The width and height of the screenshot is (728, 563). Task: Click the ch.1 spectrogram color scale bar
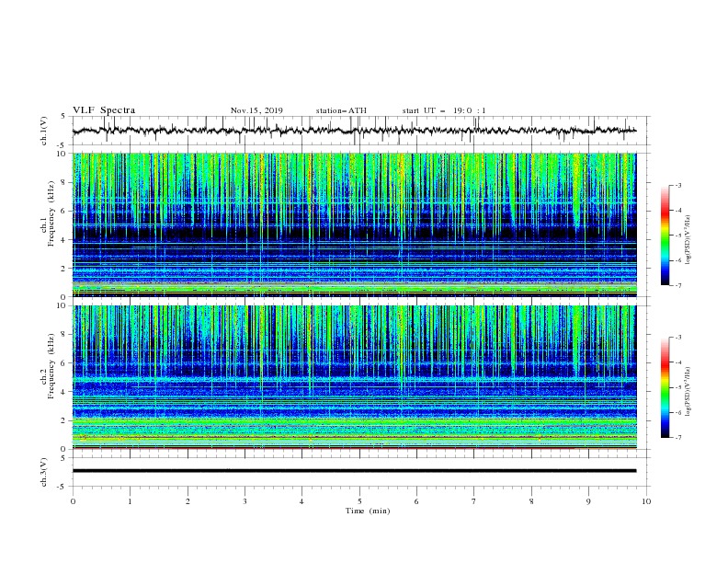point(665,236)
